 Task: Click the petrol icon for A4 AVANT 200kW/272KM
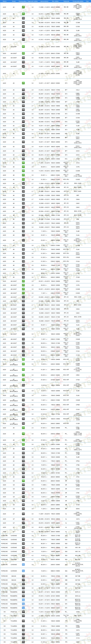pos(23,54)
